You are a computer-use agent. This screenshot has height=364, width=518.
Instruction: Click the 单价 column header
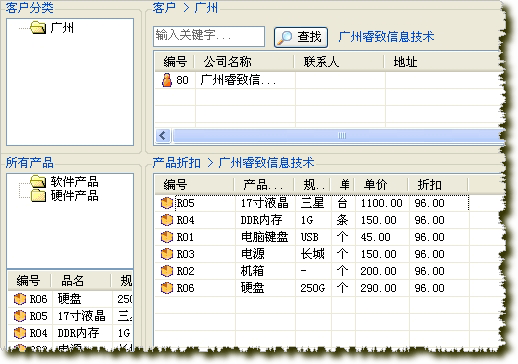pyautogui.click(x=381, y=184)
